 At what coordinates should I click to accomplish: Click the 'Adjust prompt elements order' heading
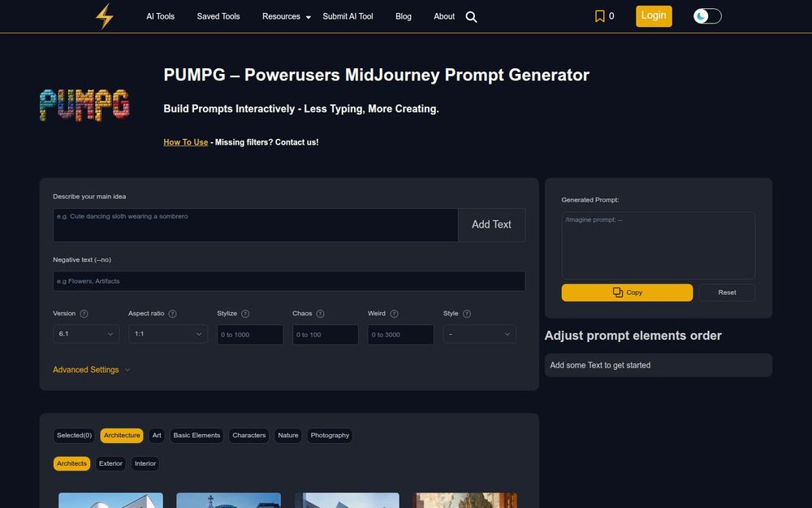[x=633, y=336]
